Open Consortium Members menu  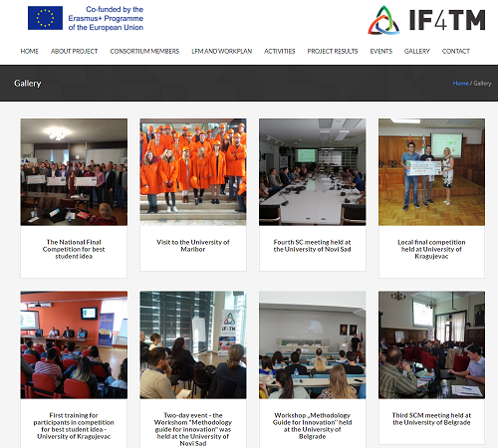(144, 51)
